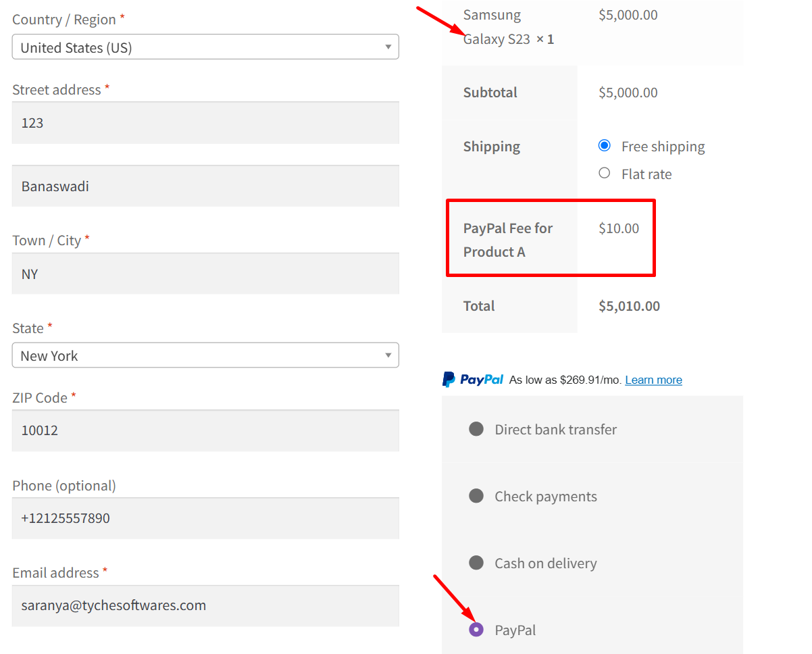Focus the Email address field

(x=205, y=605)
